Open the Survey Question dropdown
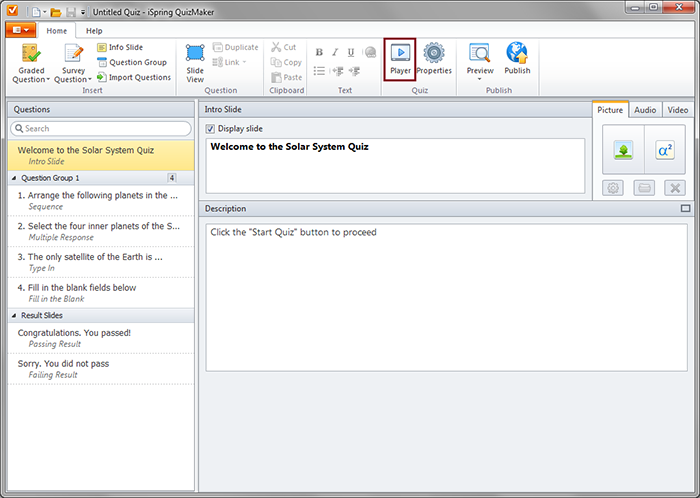This screenshot has height=498, width=700. (73, 63)
